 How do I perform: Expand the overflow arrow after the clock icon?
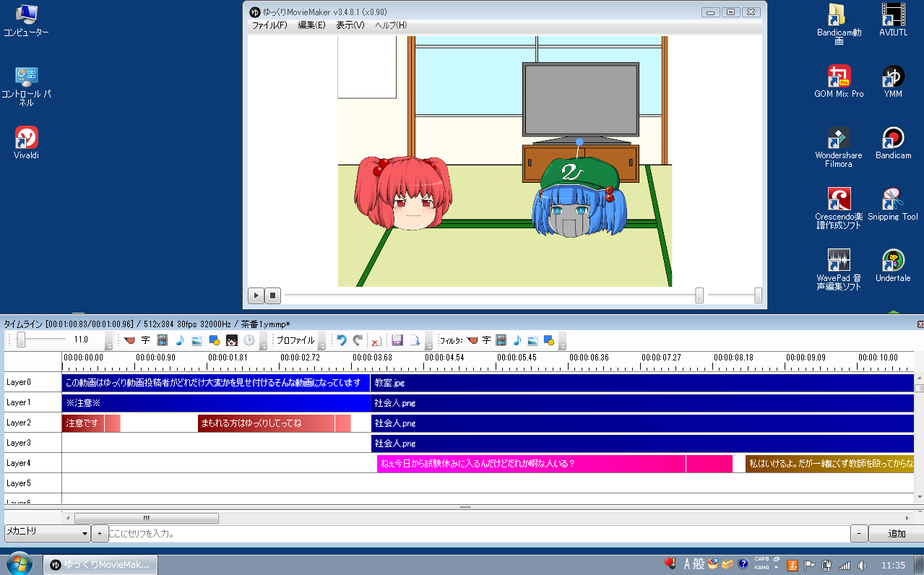262,340
